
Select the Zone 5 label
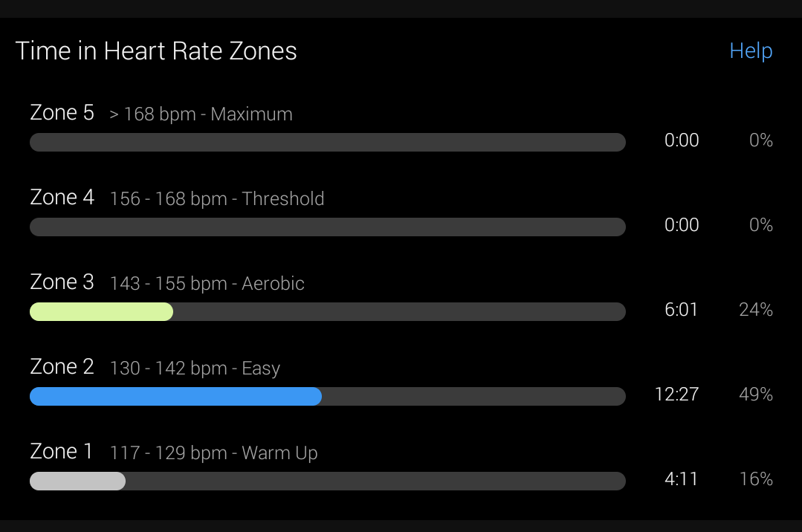(x=62, y=112)
